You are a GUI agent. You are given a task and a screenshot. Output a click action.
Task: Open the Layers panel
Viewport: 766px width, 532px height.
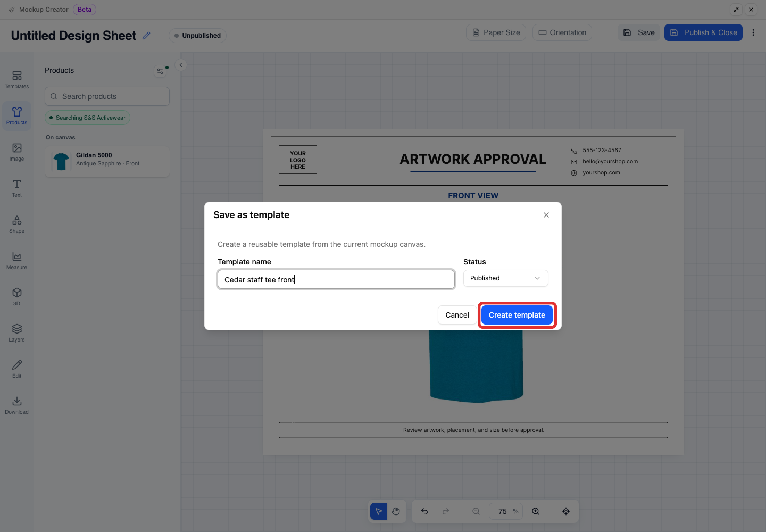(16, 333)
